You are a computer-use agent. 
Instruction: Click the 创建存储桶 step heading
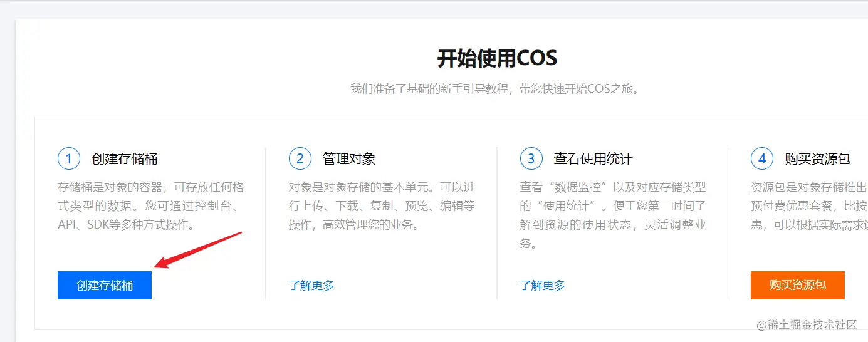tap(124, 159)
